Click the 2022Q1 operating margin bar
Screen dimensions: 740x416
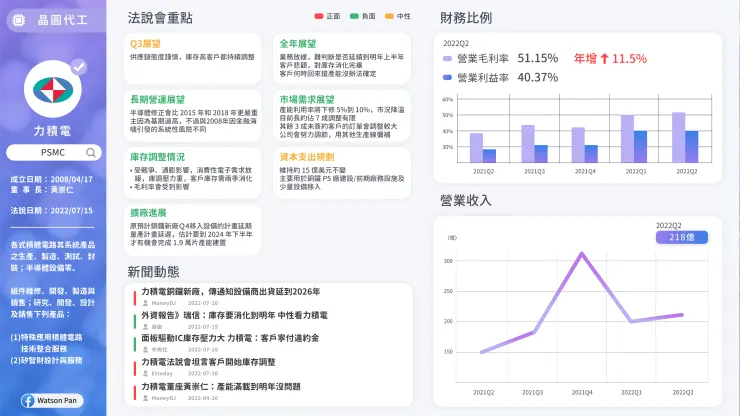[640, 147]
